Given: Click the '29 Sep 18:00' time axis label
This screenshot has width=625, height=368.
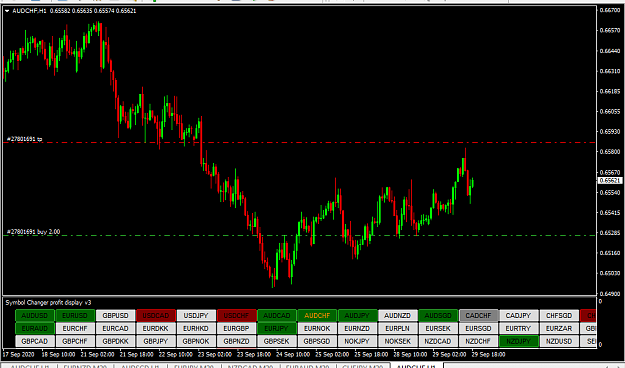Looking at the screenshot, I should point(488,354).
